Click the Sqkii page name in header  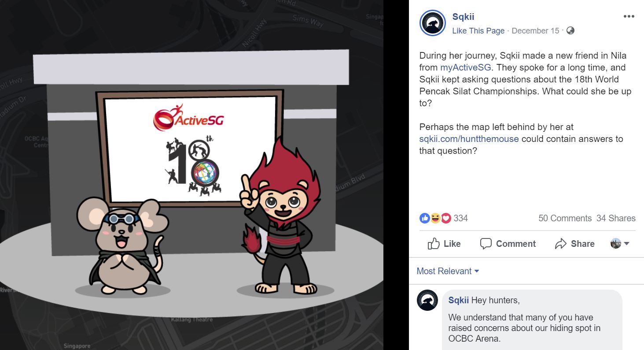(x=463, y=17)
